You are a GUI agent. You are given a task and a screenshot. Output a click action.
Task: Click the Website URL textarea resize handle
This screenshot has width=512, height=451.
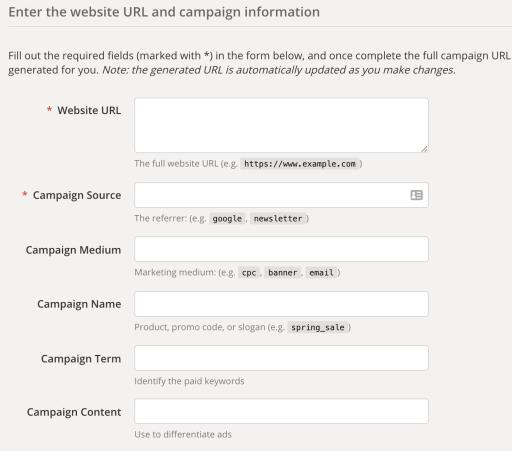[x=424, y=149]
